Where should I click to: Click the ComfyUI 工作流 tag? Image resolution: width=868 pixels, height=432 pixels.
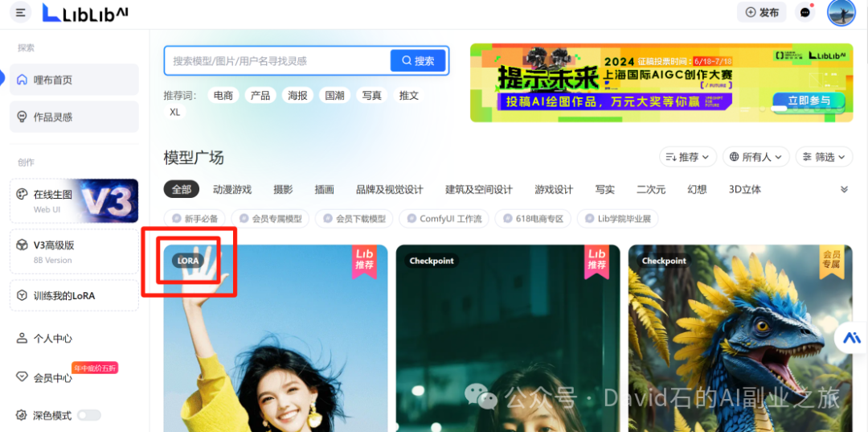click(444, 219)
